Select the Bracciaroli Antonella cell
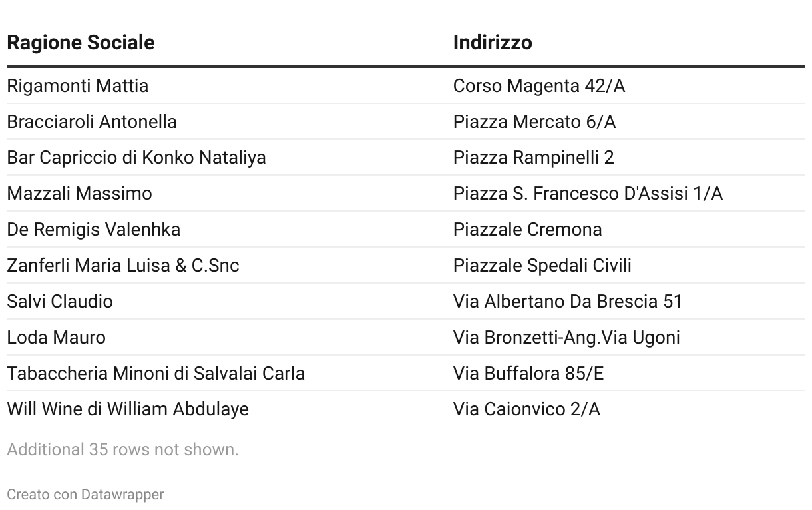Screen dimensions: 812x510 click(92, 122)
